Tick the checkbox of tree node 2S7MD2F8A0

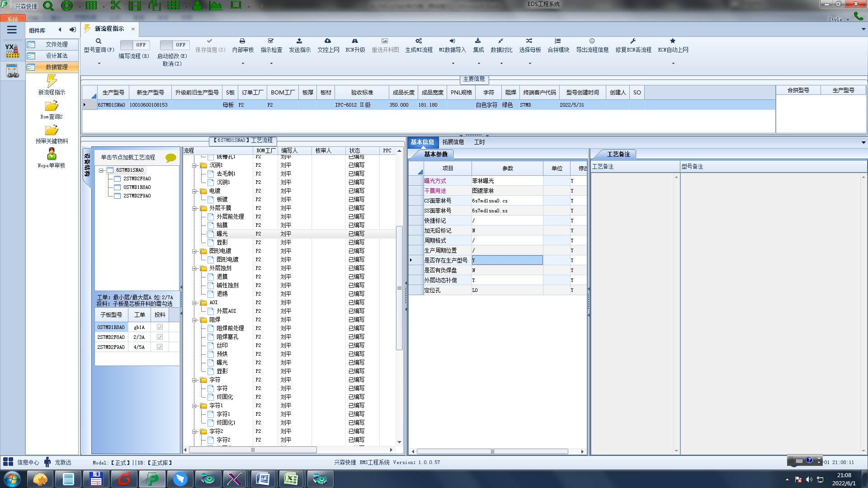click(x=117, y=179)
